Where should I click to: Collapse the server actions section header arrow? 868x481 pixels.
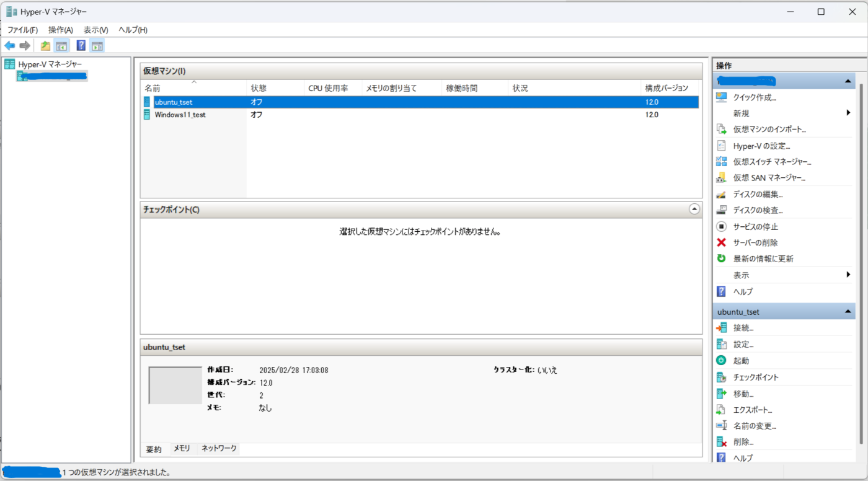pos(848,81)
